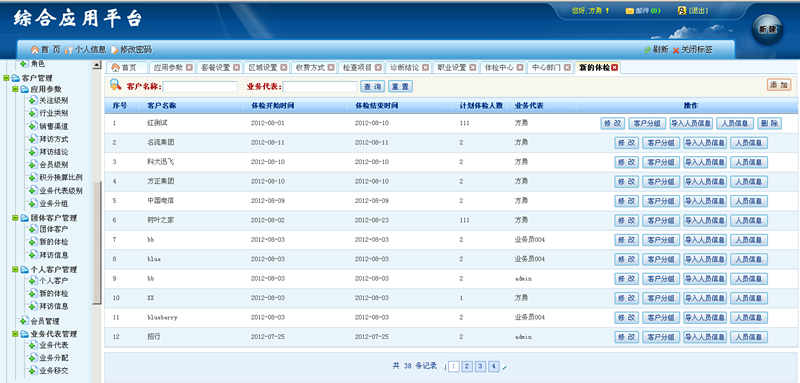Click the 体检开始时间 column header
Viewport: 800px width, 383px height.
coord(273,106)
